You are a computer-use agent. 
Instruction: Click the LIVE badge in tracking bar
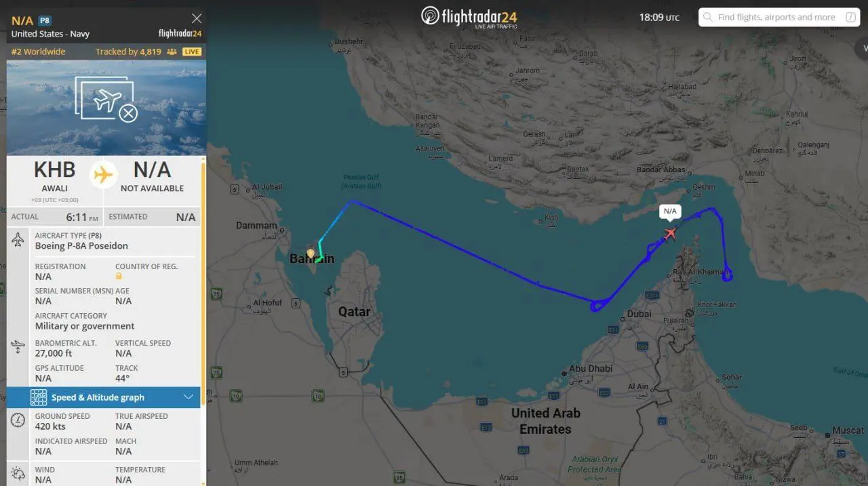192,52
